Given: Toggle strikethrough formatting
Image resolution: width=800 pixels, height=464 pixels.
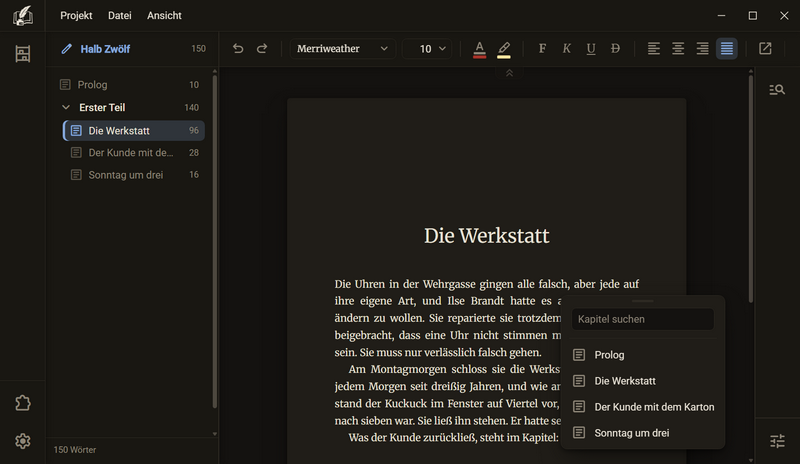Looking at the screenshot, I should (615, 48).
